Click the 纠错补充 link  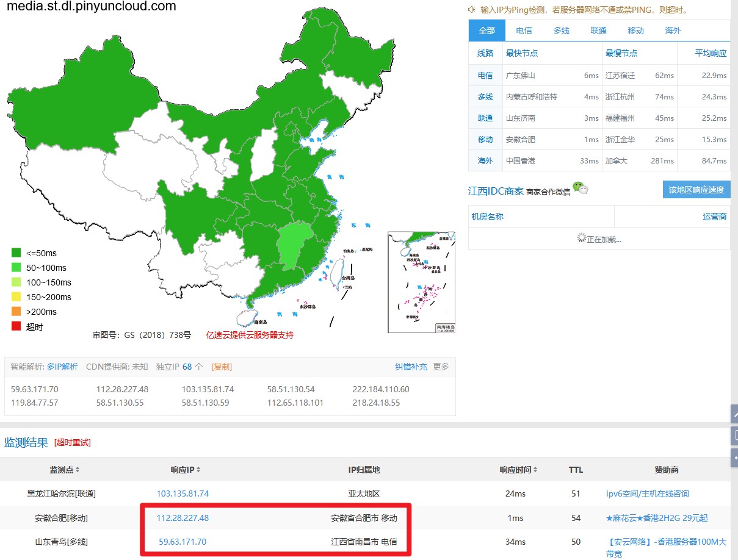(x=411, y=367)
